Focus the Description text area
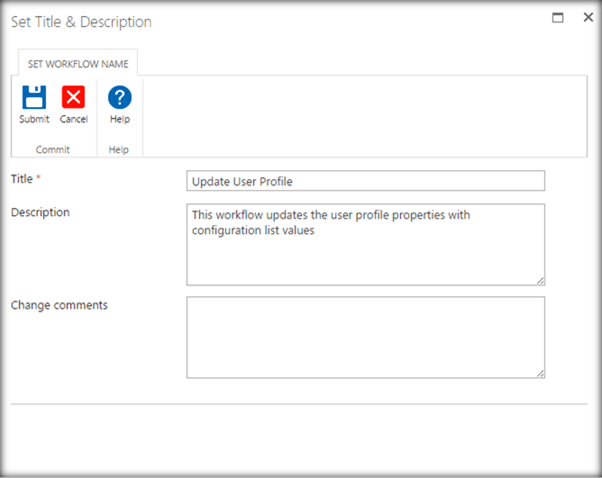 [x=366, y=245]
